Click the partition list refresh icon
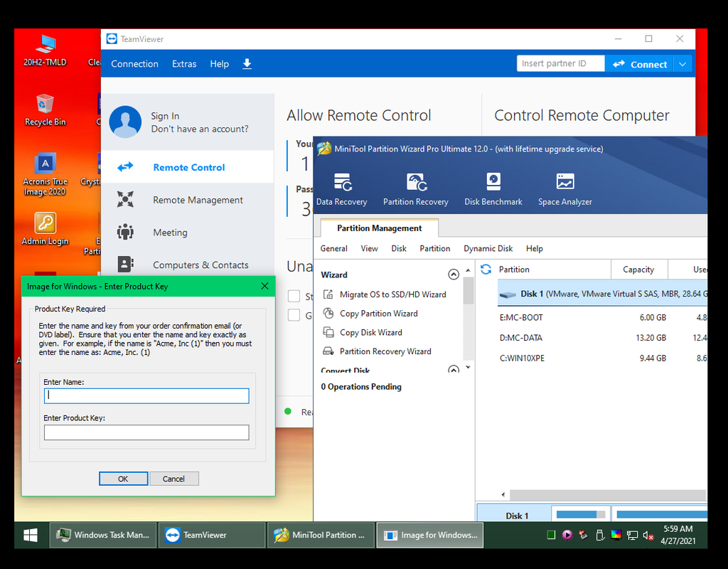Image resolution: width=728 pixels, height=569 pixels. [486, 270]
